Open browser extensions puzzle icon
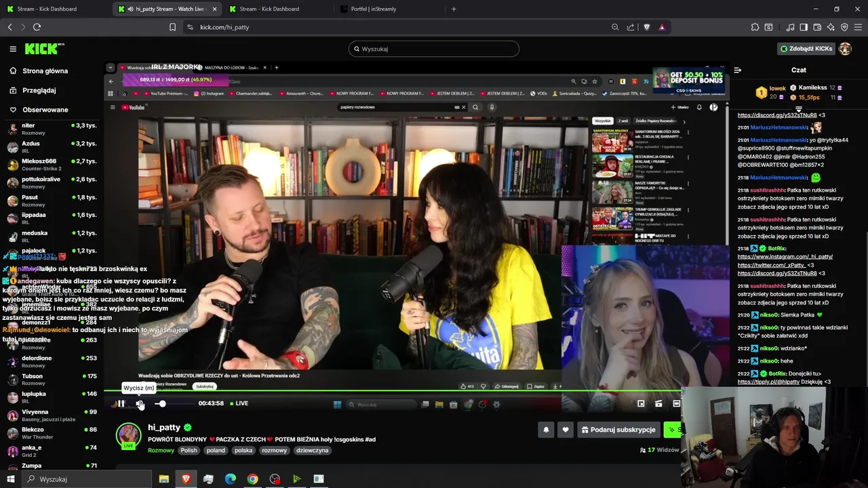 755,27
